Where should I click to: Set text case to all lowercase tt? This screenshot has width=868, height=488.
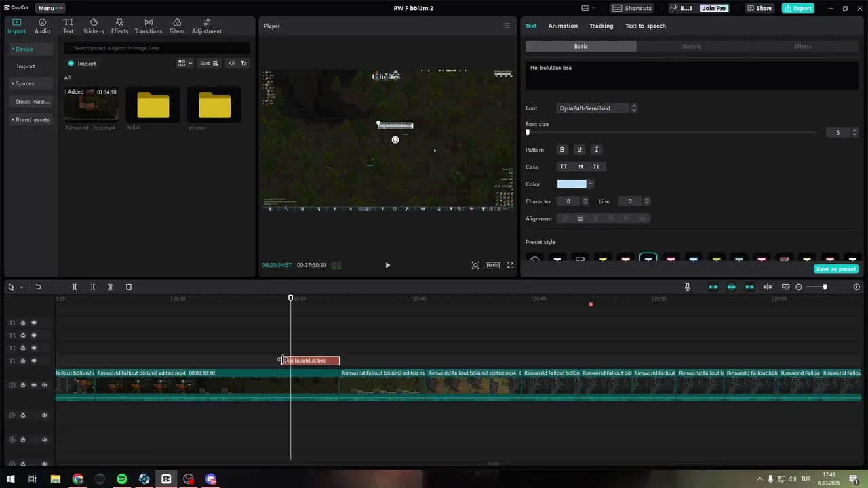pyautogui.click(x=580, y=167)
